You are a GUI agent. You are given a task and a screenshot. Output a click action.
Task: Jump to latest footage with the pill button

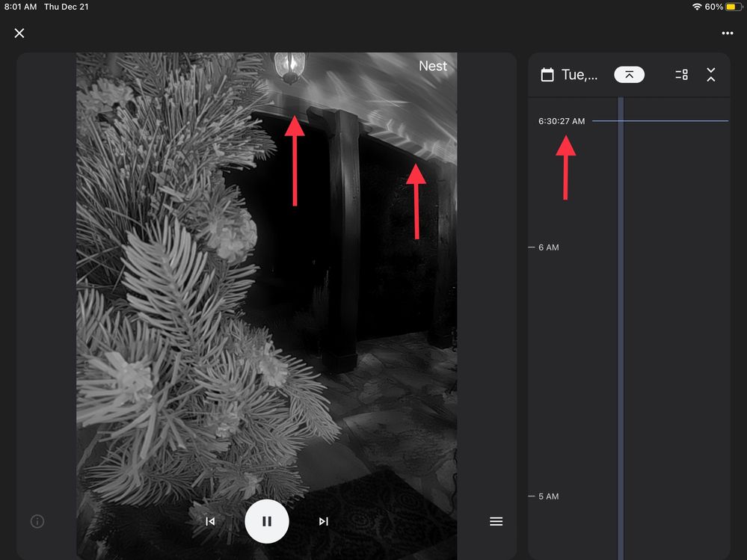(x=629, y=75)
